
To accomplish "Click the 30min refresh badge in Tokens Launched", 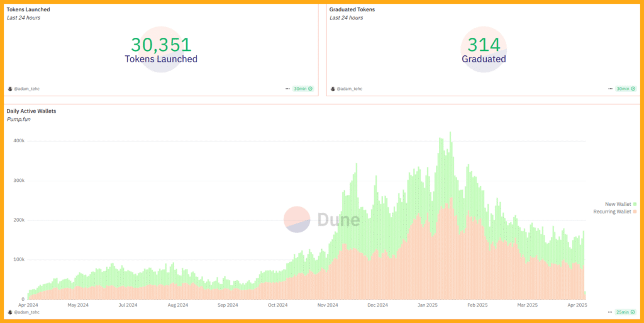I will coord(303,89).
